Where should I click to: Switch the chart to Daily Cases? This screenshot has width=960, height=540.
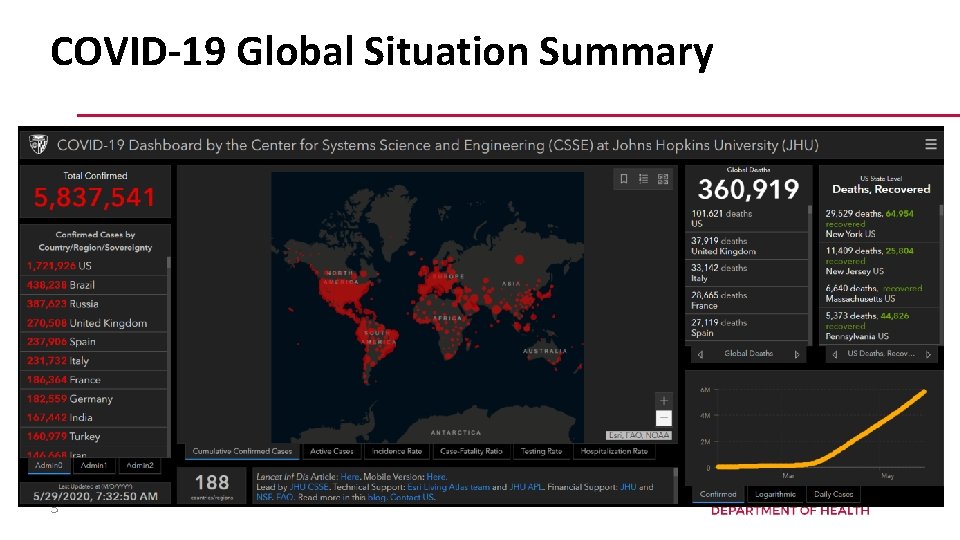(833, 494)
